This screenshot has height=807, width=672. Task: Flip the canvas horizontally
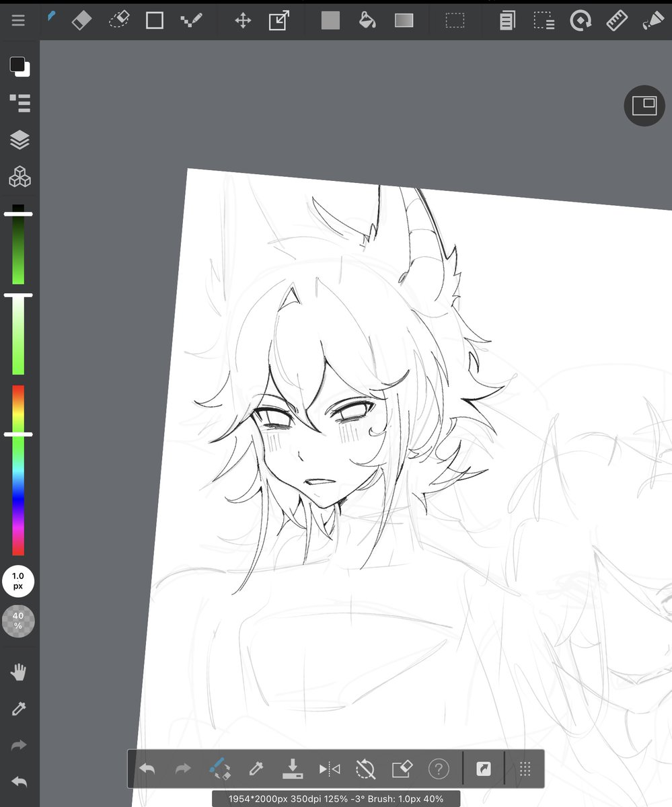[x=330, y=768]
